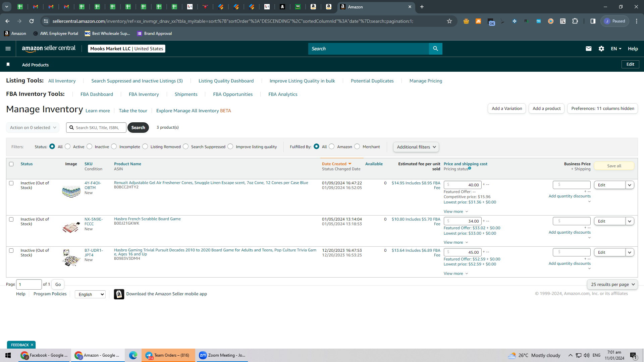
Task: Open the notification center icon
Action: 633,355
